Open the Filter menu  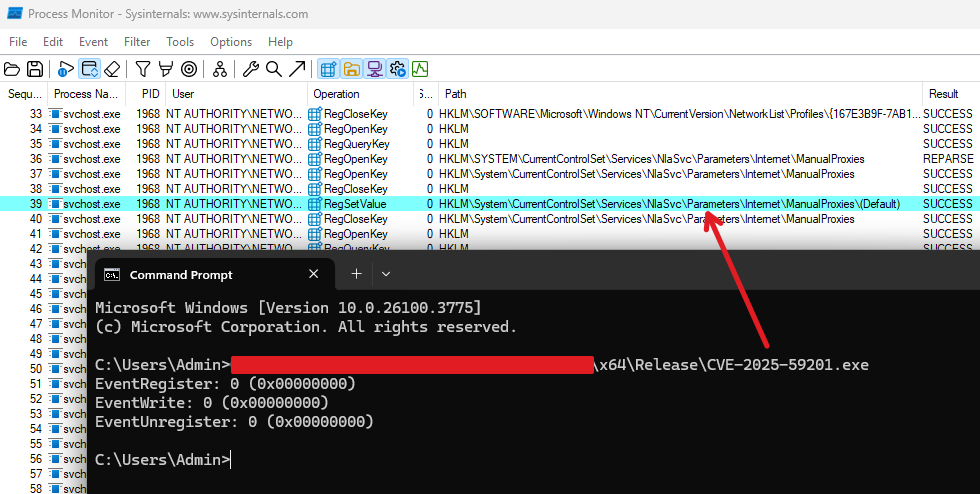click(137, 42)
